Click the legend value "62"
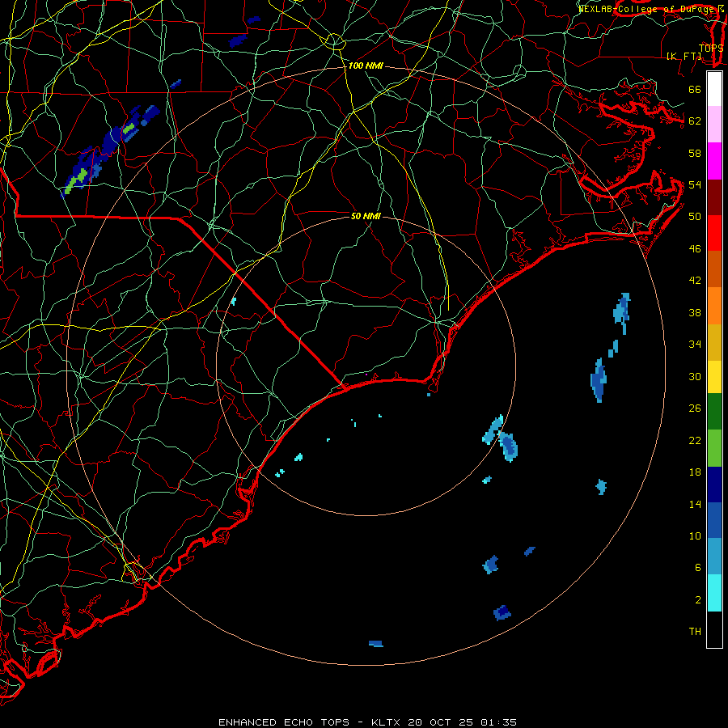Viewport: 728px width, 728px height. (x=695, y=121)
